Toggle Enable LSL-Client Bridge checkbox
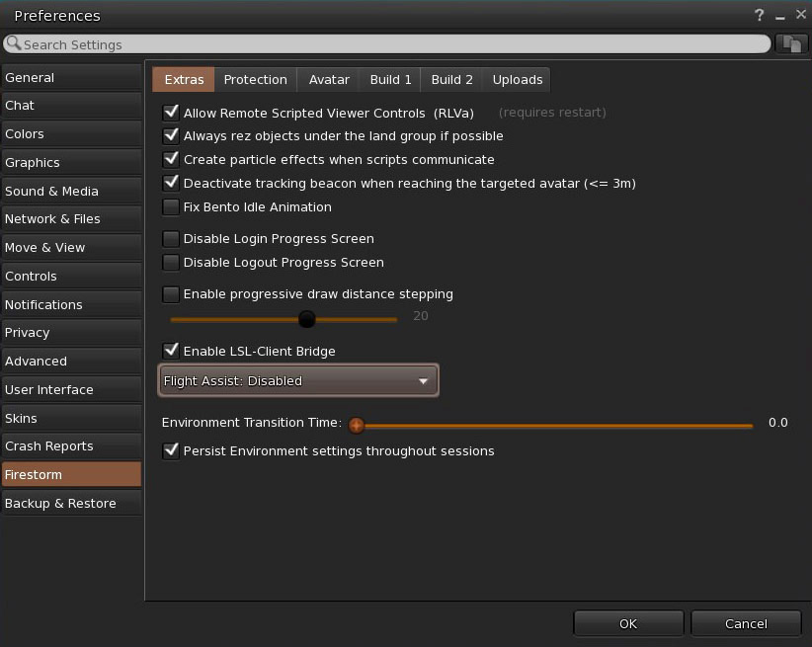This screenshot has height=647, width=812. click(171, 351)
